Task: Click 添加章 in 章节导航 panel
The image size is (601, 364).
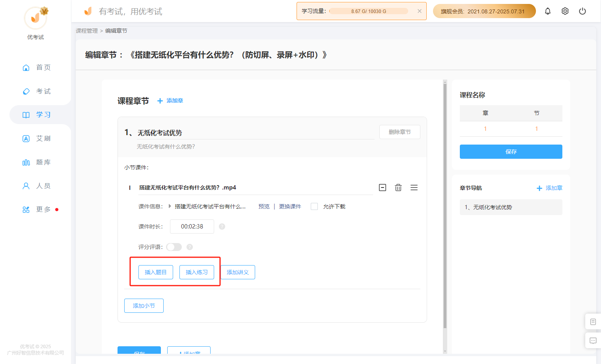Action: (550, 188)
